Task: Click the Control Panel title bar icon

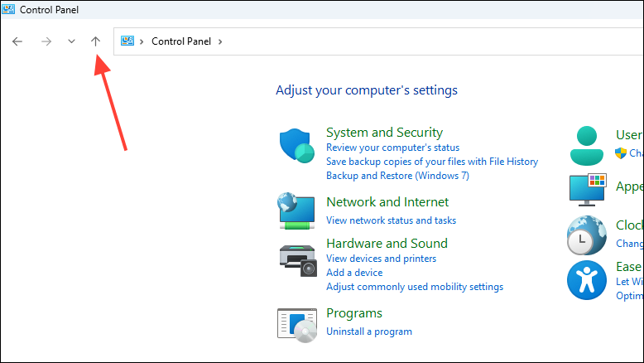Action: [x=8, y=9]
